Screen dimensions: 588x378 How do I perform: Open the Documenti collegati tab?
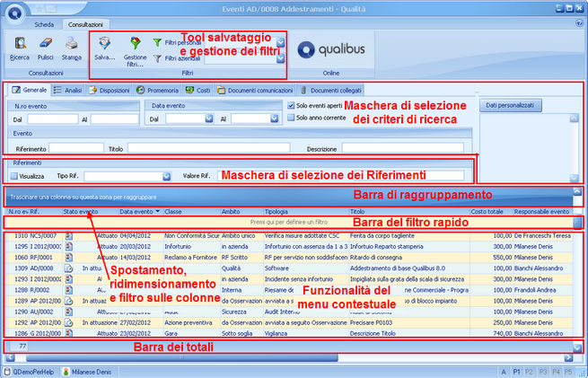coord(330,91)
